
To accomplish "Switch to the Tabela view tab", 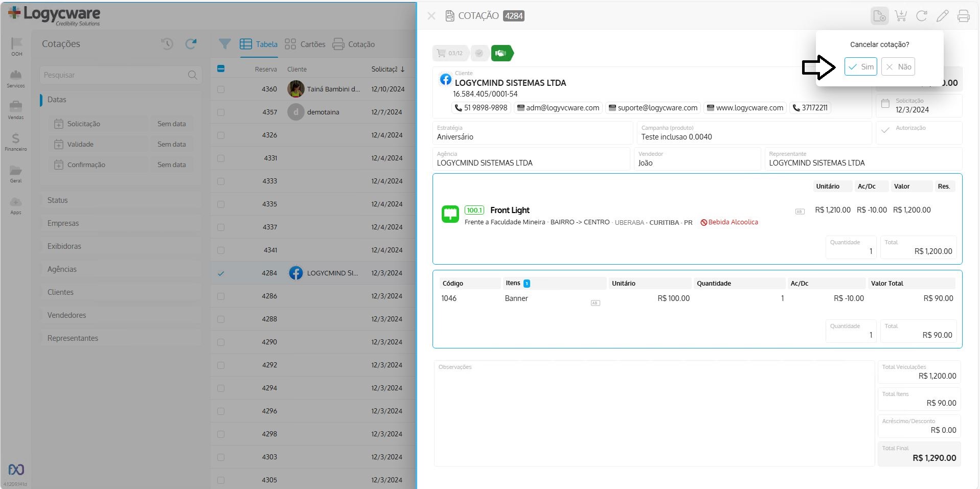I will pyautogui.click(x=259, y=44).
